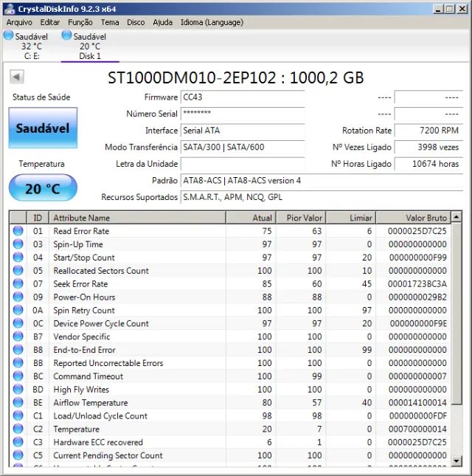
Task: Select the Command Timeout attribute name
Action: (x=88, y=376)
